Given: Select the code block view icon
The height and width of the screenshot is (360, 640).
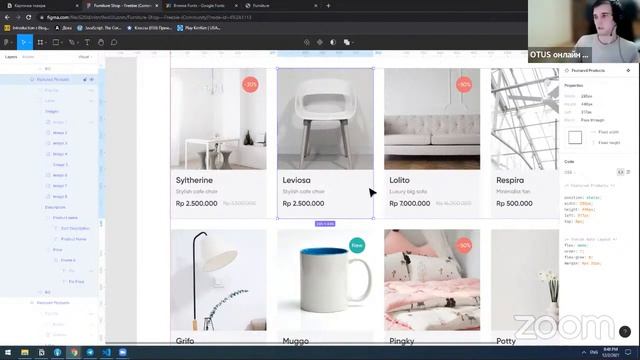Looking at the screenshot, I should pyautogui.click(x=620, y=172).
